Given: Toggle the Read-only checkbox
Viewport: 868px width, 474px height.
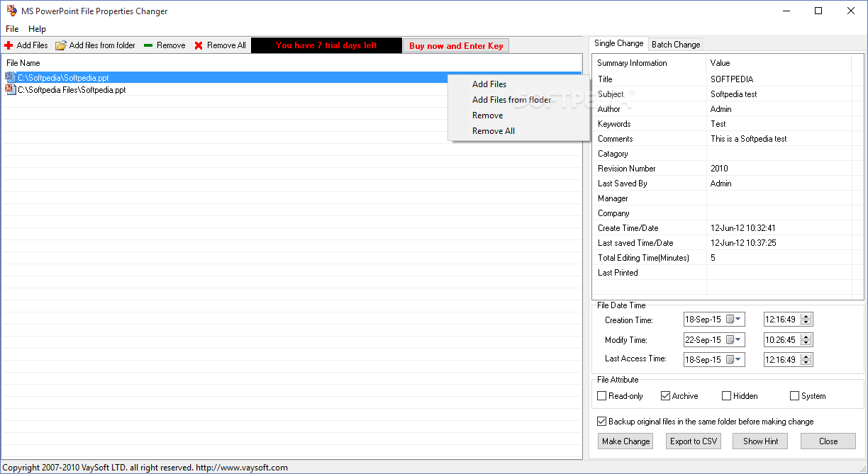Looking at the screenshot, I should coord(602,396).
